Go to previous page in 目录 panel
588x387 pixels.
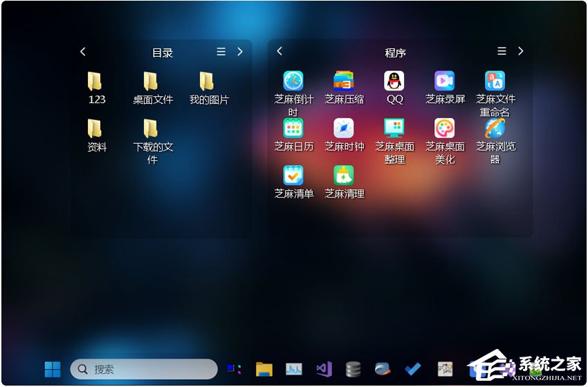pos(83,51)
